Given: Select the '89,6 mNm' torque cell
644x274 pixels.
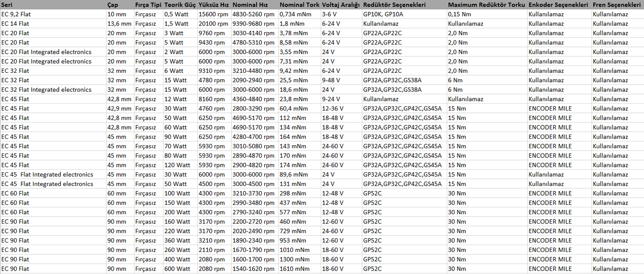Looking at the screenshot, I should pos(299,174).
